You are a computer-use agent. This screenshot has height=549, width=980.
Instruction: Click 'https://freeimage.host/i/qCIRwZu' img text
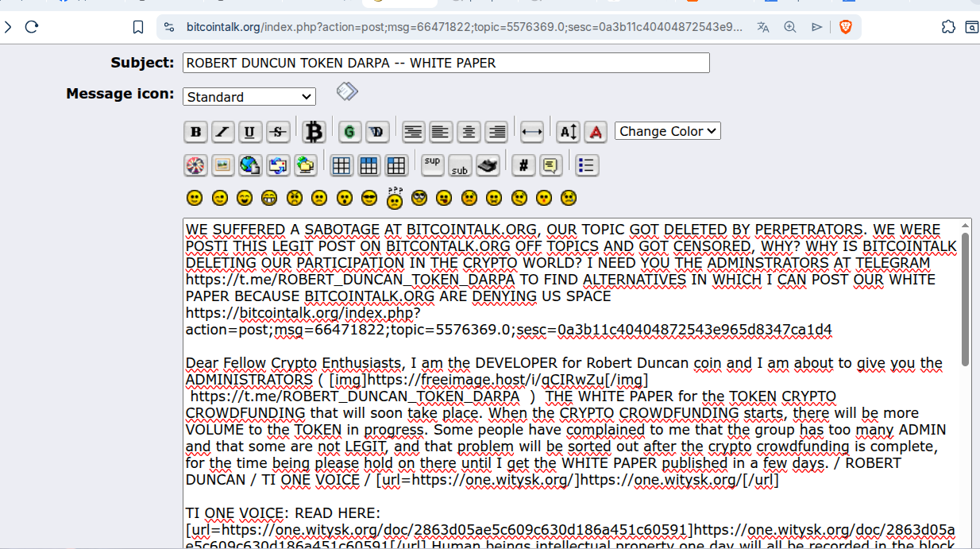[x=488, y=380]
